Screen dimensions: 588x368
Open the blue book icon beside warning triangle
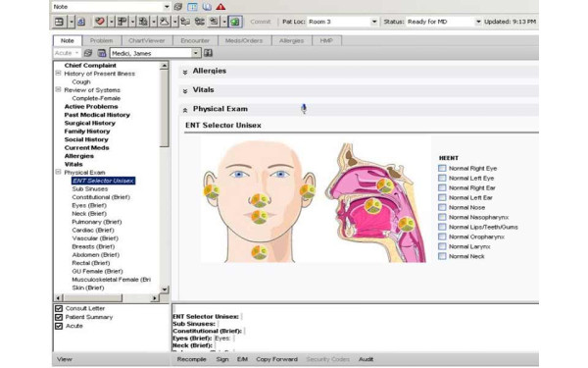click(x=207, y=7)
